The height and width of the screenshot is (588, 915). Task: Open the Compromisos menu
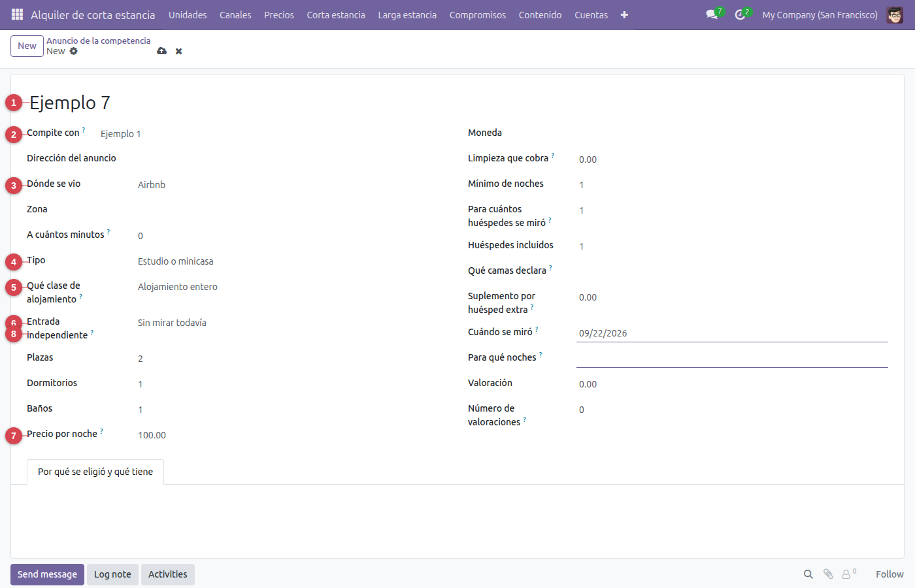pos(478,14)
